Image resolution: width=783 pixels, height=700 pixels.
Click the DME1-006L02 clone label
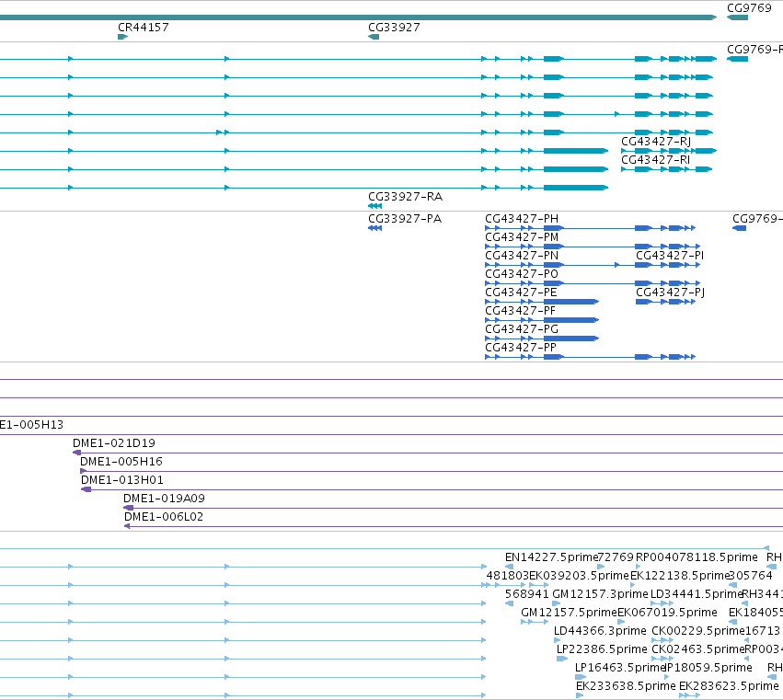point(164,517)
